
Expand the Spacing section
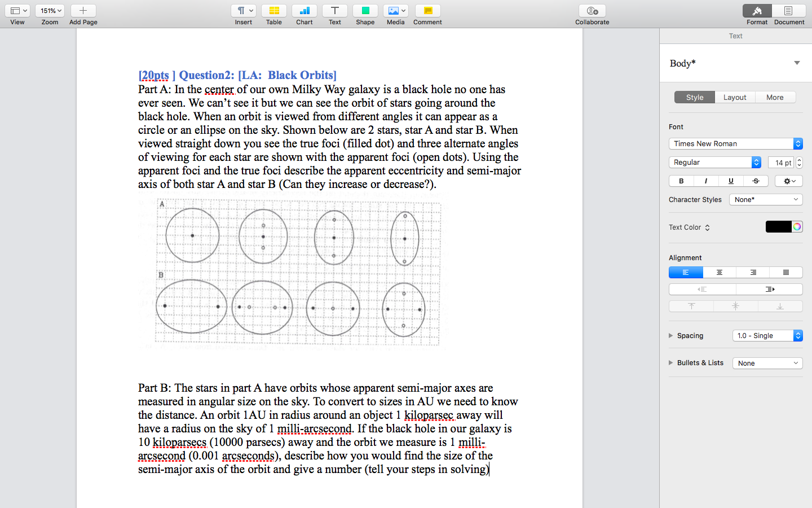pyautogui.click(x=671, y=336)
